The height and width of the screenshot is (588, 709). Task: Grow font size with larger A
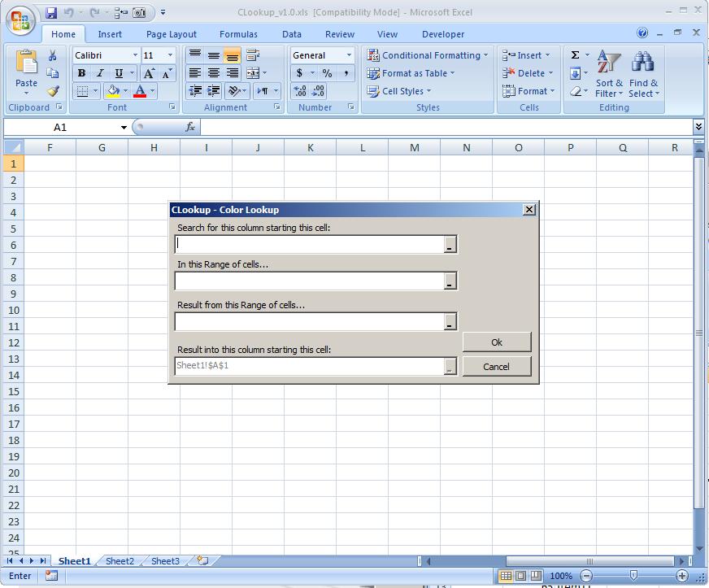(148, 73)
